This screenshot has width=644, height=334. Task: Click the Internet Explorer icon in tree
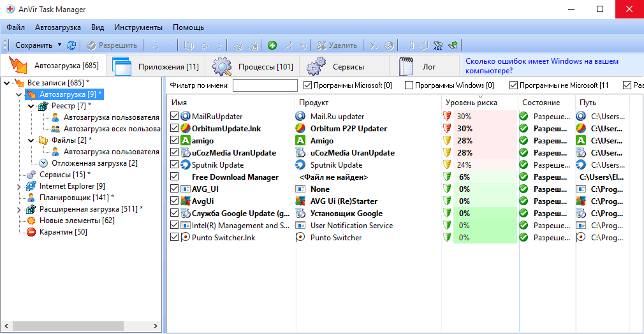tap(31, 186)
